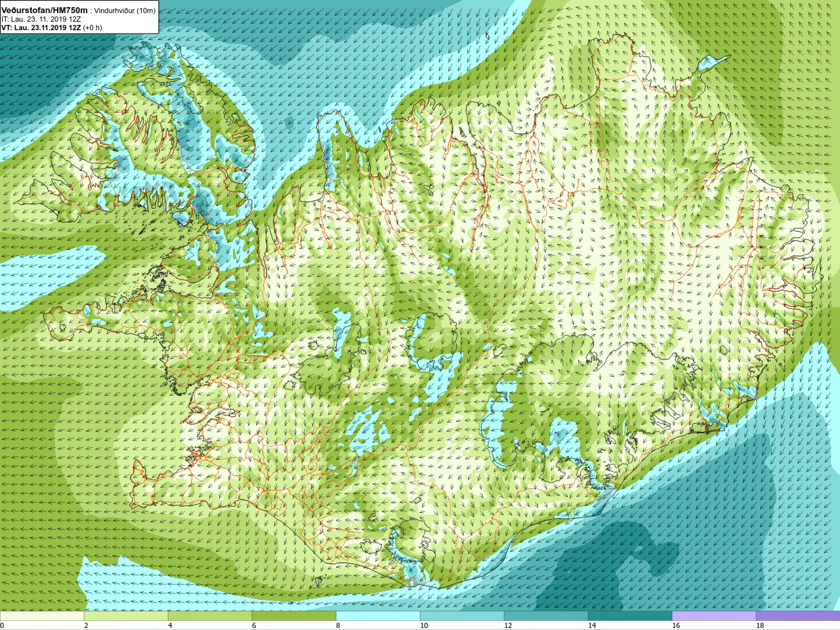Click the purple legend swatch above 18
Viewport: 840px width, 630px height.
click(798, 616)
